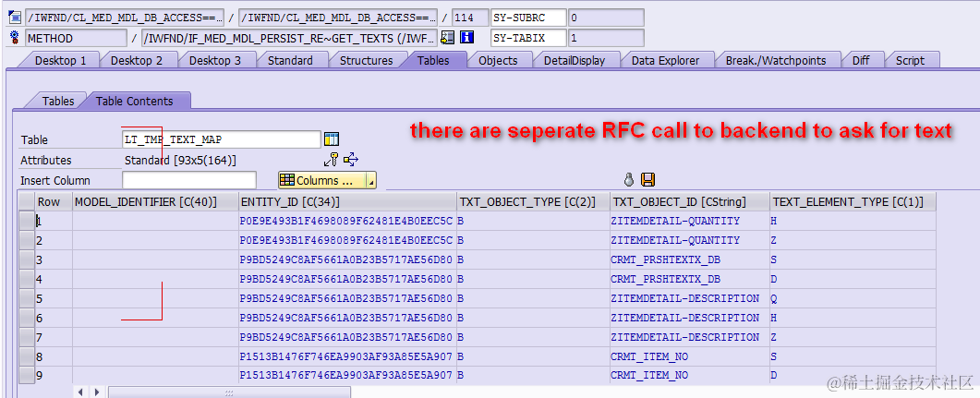Click the right arrow of the horizontal scrollbar
Viewport: 980px width, 398px height.
pyautogui.click(x=96, y=392)
